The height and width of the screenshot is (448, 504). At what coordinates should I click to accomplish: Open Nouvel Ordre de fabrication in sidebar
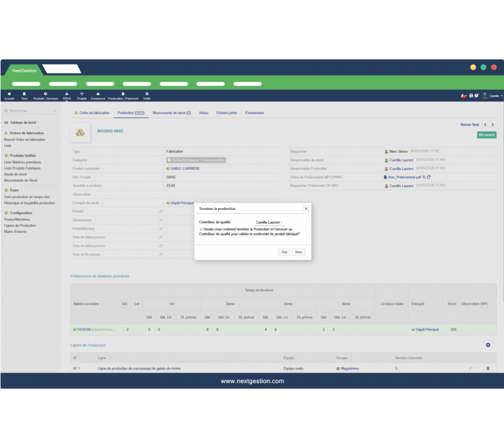[x=25, y=139]
